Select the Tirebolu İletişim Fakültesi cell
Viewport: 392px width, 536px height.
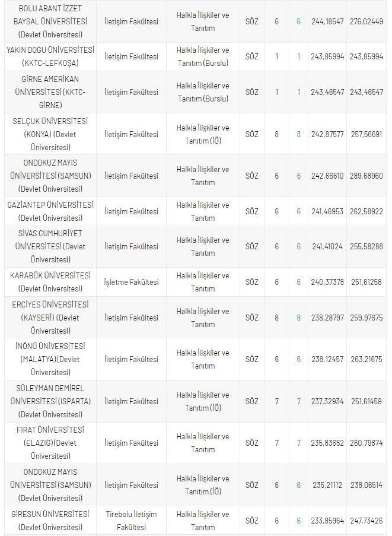(131, 521)
